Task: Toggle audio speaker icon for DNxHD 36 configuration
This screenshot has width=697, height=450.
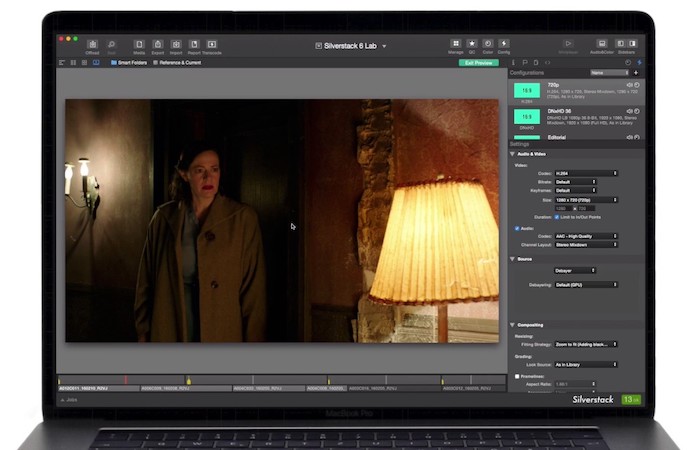Action: click(x=629, y=111)
